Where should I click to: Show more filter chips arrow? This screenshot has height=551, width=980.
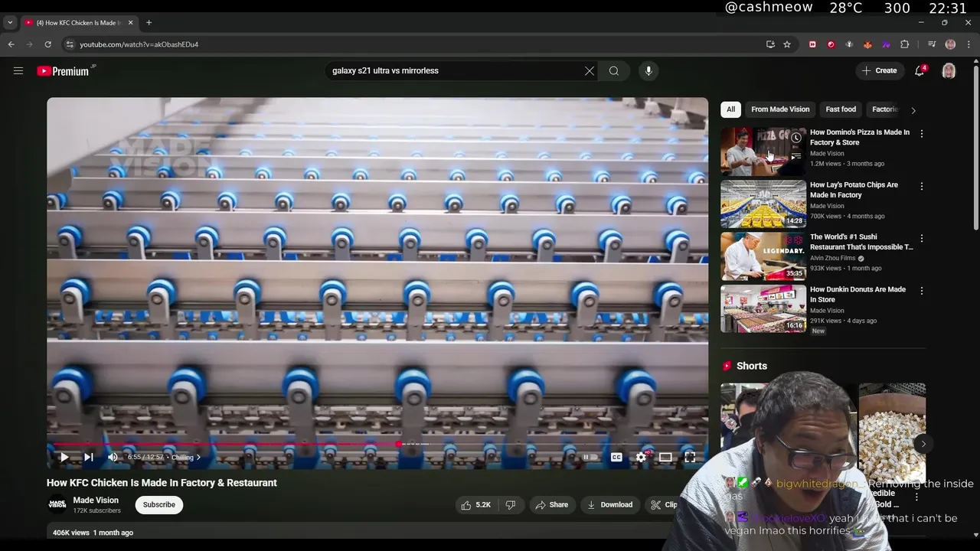coord(913,109)
